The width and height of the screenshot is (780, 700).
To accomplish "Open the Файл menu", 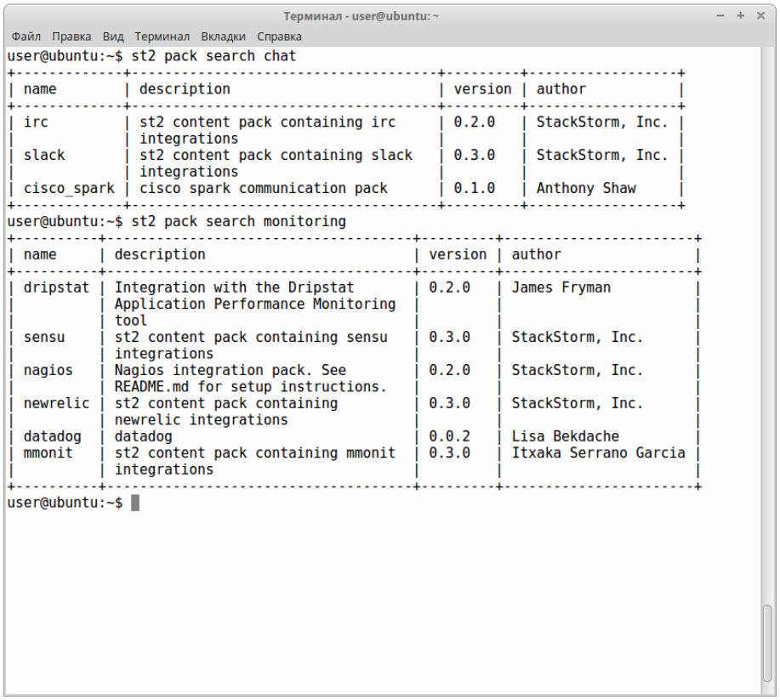I will coord(26,37).
